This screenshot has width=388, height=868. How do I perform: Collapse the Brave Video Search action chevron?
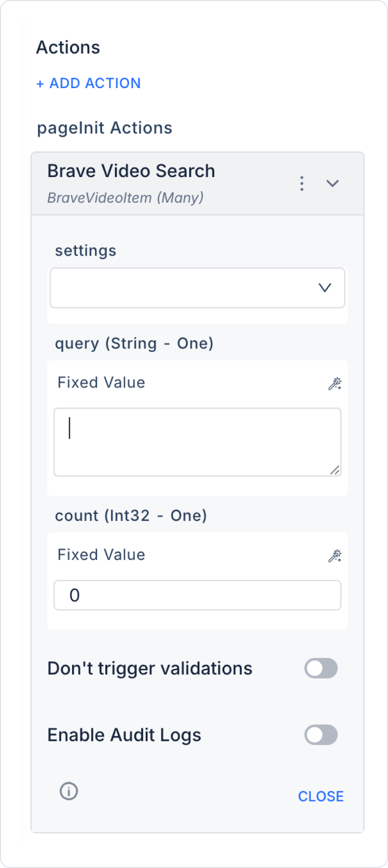coord(332,184)
